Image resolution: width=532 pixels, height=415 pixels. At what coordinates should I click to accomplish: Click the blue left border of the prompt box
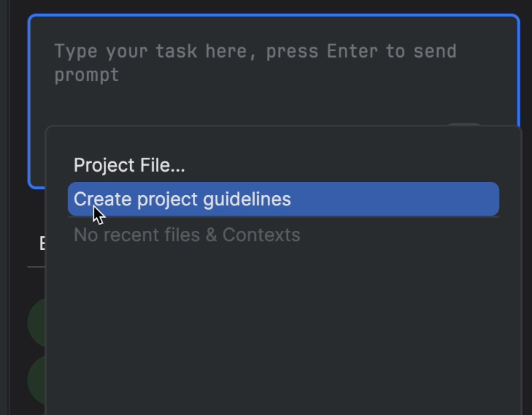coord(29,102)
